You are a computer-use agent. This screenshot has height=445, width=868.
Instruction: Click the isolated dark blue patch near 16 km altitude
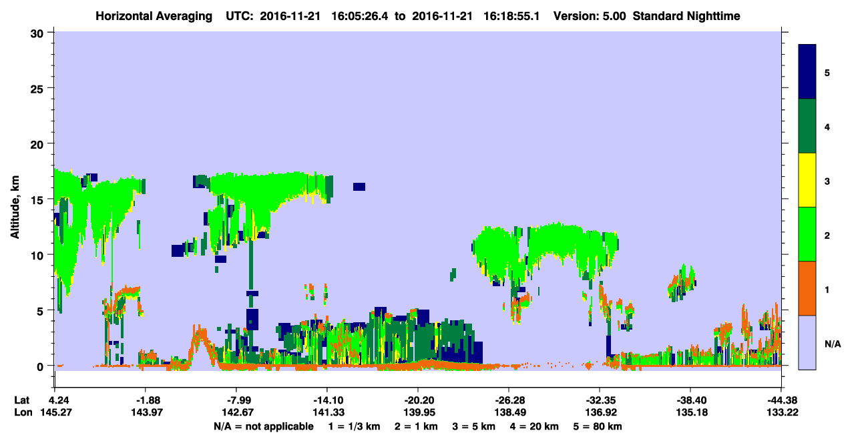(359, 187)
